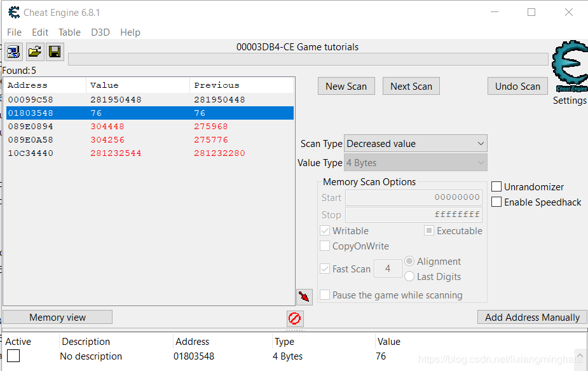Open the D3D menu
The height and width of the screenshot is (371, 588).
[x=100, y=32]
